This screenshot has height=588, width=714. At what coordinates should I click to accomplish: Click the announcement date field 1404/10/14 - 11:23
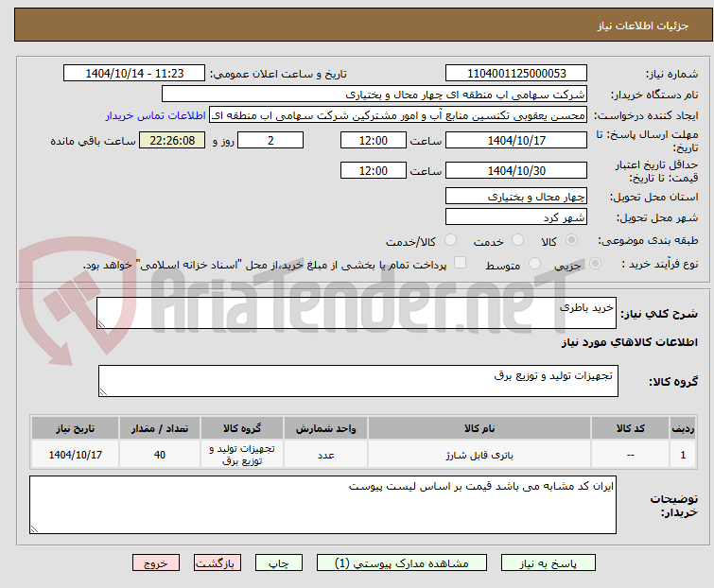coord(134,74)
